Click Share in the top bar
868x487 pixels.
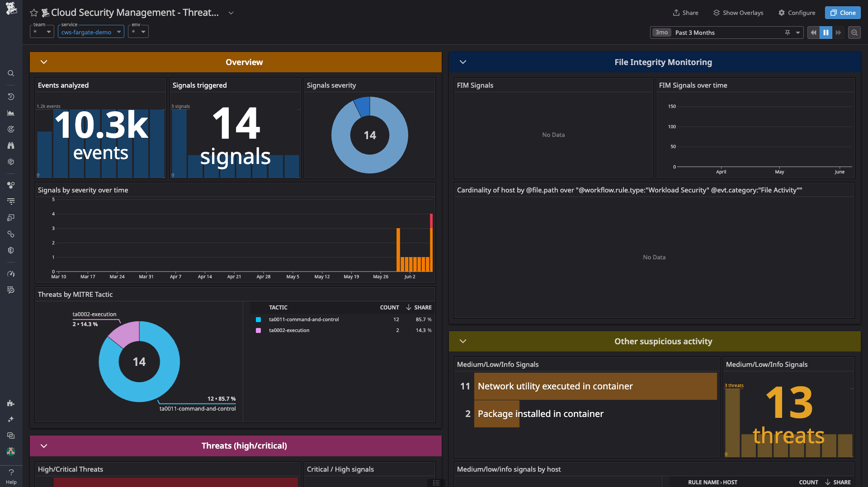click(685, 13)
